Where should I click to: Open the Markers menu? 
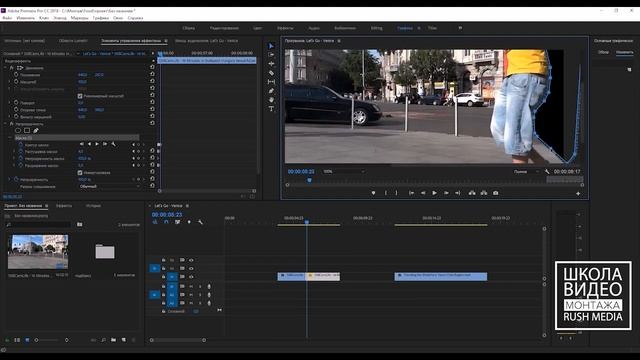coord(79,18)
